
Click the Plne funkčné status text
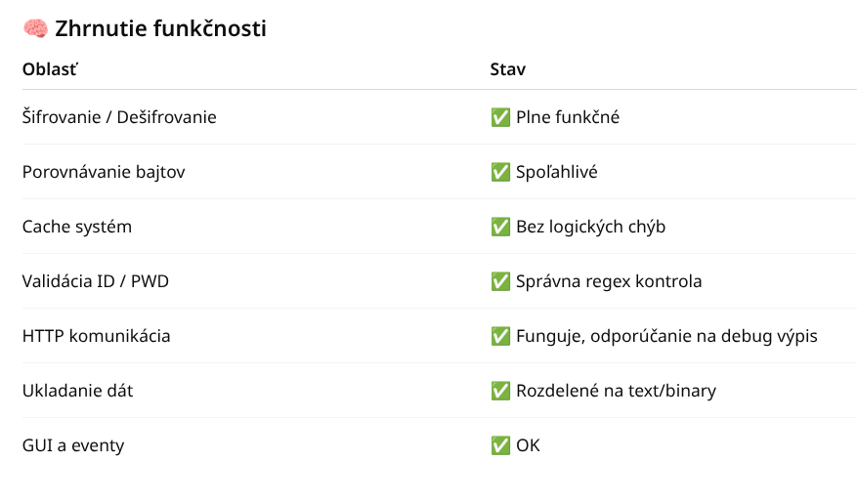coord(568,117)
